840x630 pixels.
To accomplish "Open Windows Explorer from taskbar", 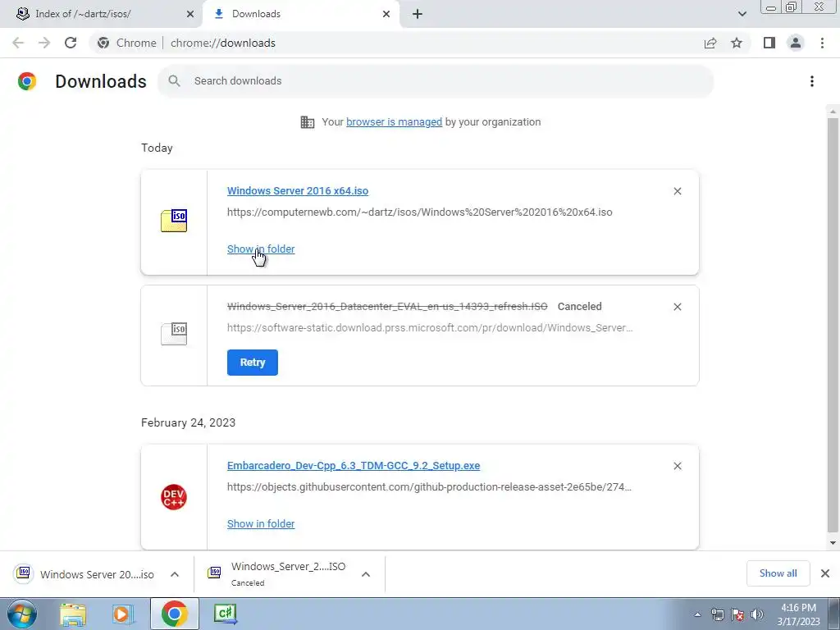I will coord(73,614).
